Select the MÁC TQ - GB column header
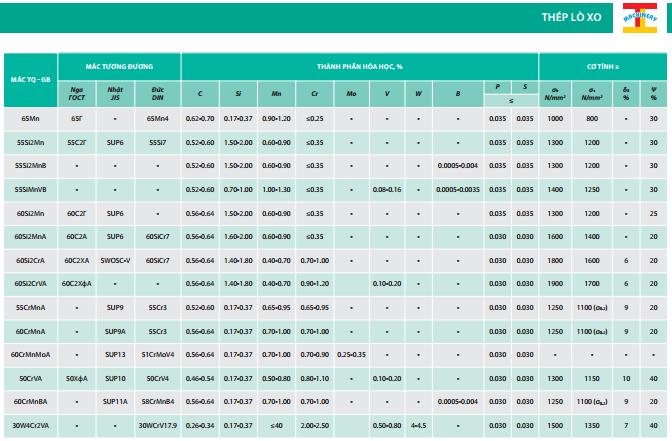Image resolution: width=672 pixels, height=441 pixels. (x=30, y=80)
